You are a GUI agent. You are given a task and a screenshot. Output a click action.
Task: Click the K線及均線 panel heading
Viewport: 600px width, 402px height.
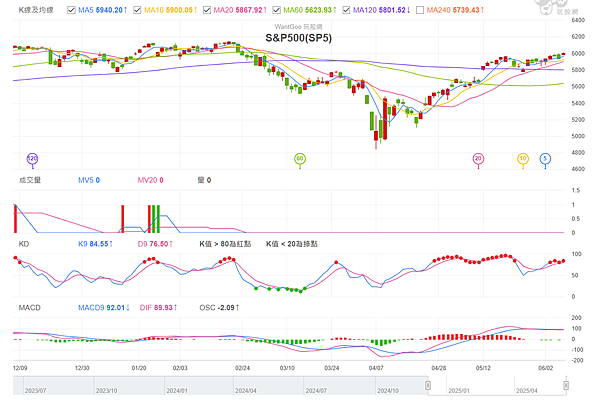pos(36,10)
